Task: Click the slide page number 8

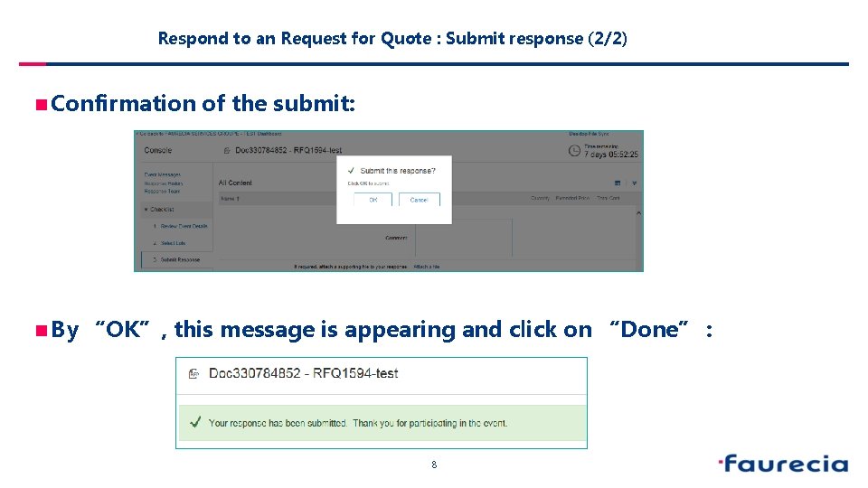Action: 434,465
